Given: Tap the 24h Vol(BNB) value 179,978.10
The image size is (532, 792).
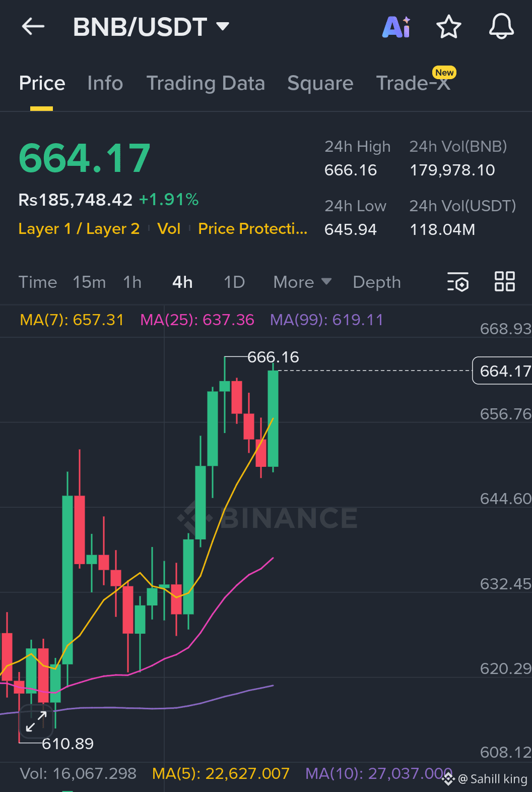Looking at the screenshot, I should click(x=452, y=170).
